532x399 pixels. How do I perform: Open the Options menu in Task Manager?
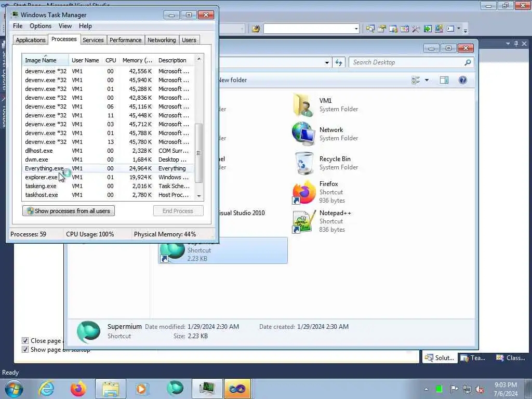(x=41, y=26)
